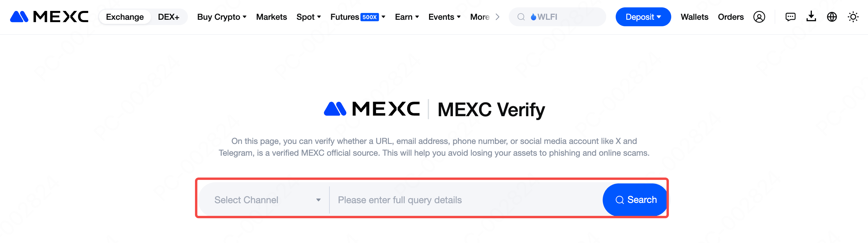Expand the Deposit dropdown button
The image size is (868, 243).
[643, 17]
